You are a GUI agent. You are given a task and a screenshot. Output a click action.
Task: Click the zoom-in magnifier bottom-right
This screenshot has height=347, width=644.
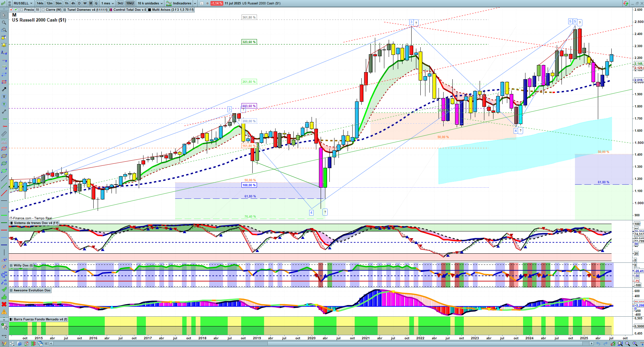(x=635, y=344)
